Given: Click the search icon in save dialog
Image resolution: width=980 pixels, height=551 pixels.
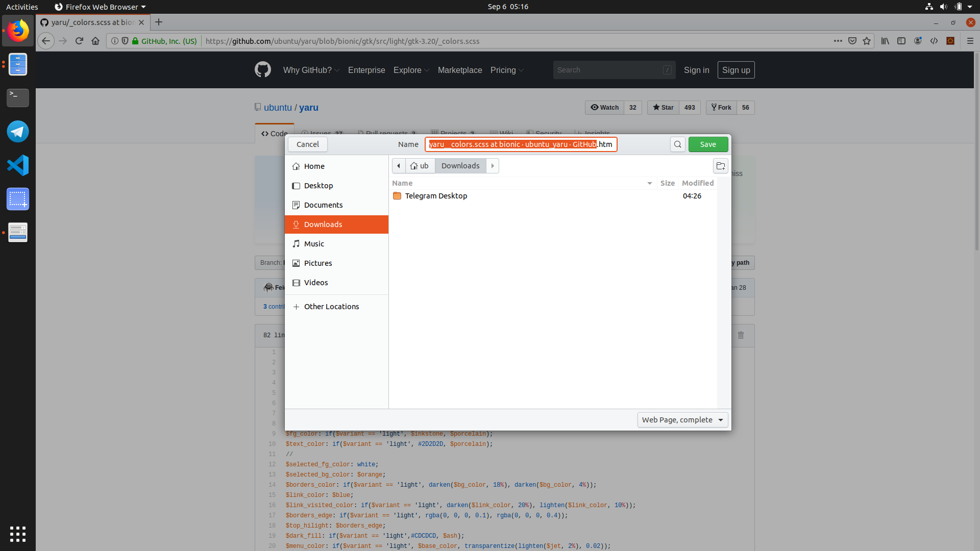Looking at the screenshot, I should [x=677, y=144].
